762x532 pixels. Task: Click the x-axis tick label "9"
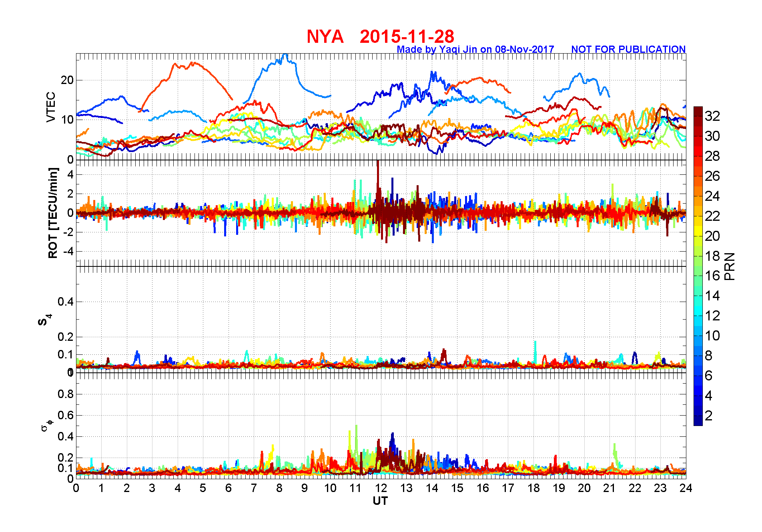305,488
